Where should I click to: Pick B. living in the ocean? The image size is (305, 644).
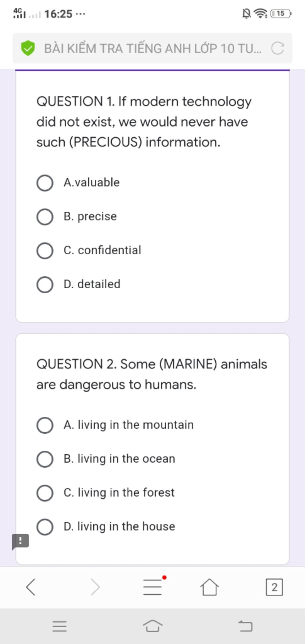(106, 459)
